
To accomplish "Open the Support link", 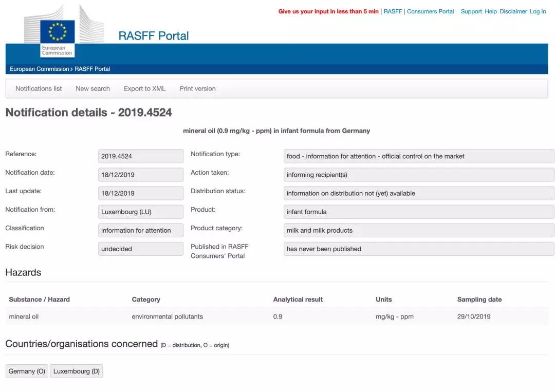I will point(471,11).
